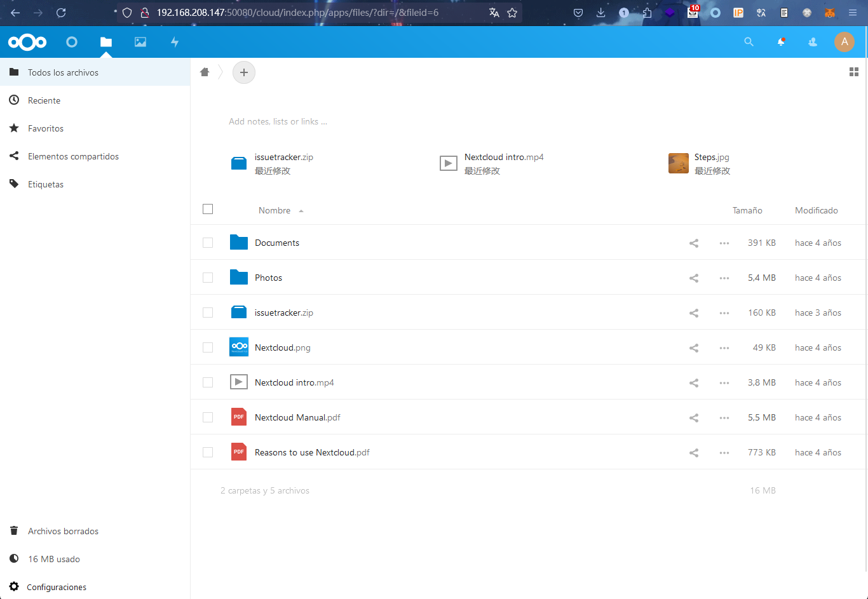This screenshot has height=599, width=868.
Task: Open Favoritos in sidebar
Action: coord(95,128)
